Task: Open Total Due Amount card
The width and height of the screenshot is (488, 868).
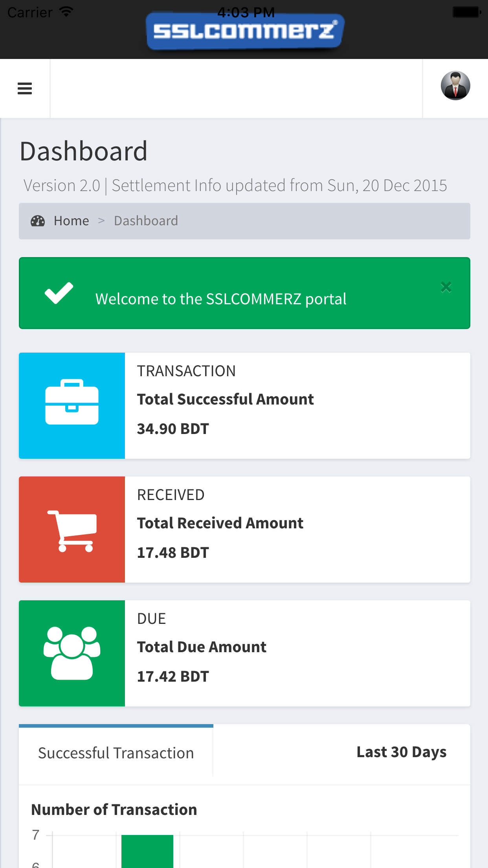Action: (x=244, y=653)
